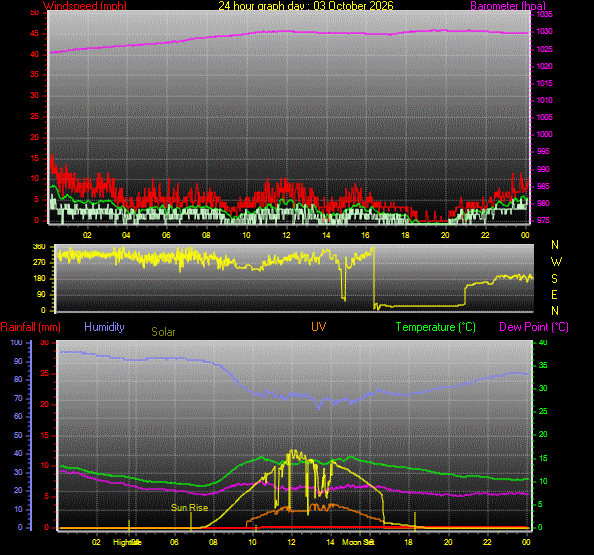Screen dimensions: 594x555
Task: Click barometer axis value 1035
Action: [x=544, y=14]
